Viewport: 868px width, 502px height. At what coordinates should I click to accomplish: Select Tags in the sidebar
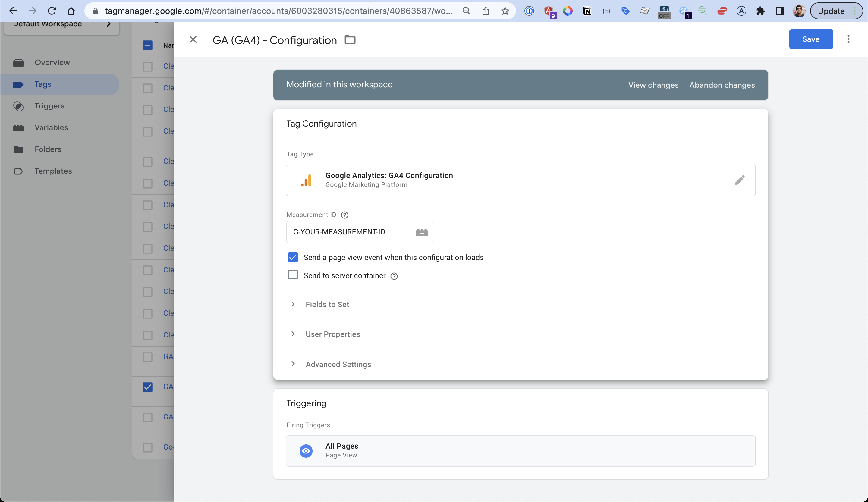tap(60, 84)
